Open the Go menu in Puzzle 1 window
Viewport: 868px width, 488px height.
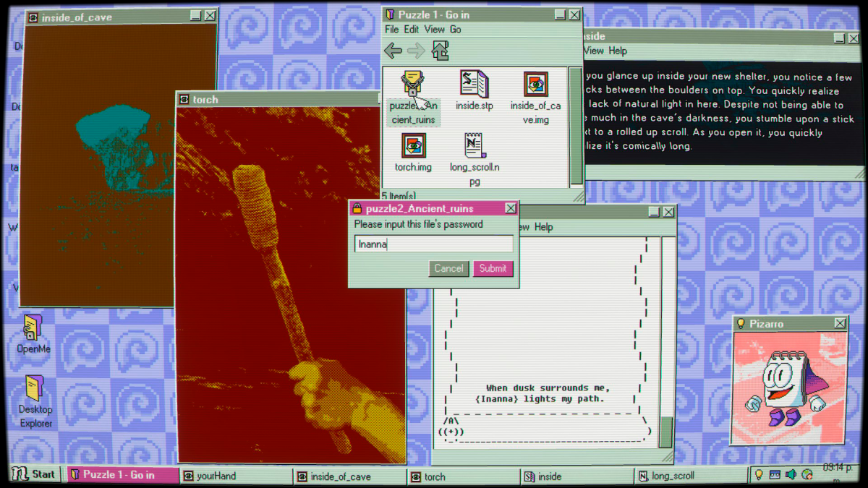pyautogui.click(x=456, y=30)
